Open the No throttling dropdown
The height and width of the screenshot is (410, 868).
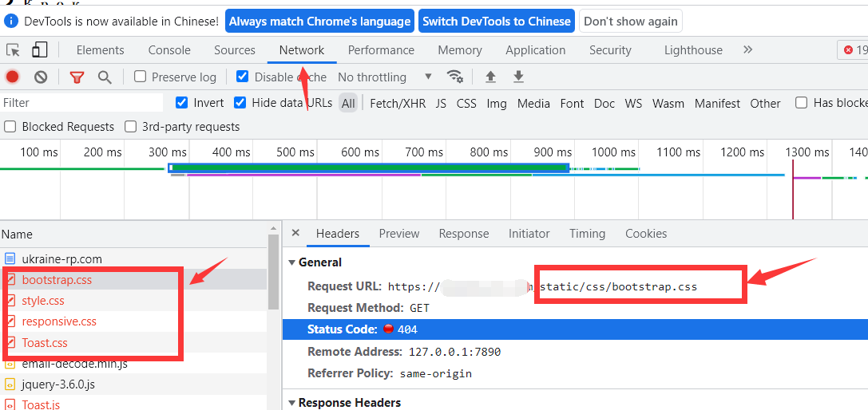coord(384,77)
